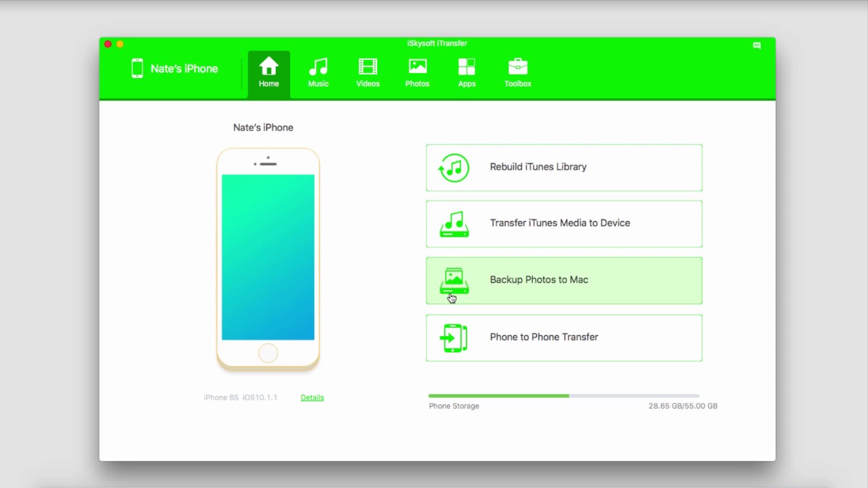Click the iPhone home button graphic
The width and height of the screenshot is (868, 488).
pos(268,353)
